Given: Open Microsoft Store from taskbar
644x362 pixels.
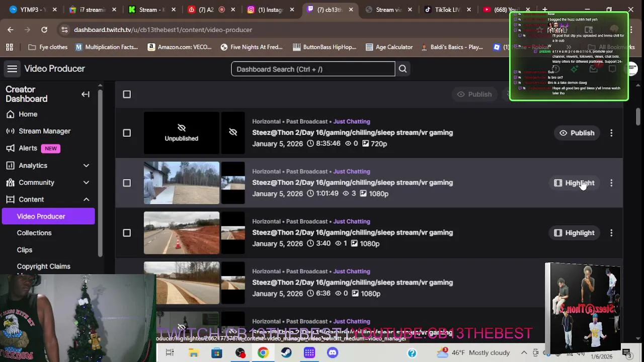Looking at the screenshot, I should [216, 353].
